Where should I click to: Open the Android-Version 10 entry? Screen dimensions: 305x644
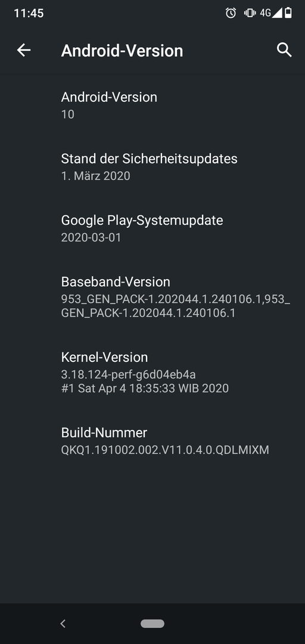[152, 106]
